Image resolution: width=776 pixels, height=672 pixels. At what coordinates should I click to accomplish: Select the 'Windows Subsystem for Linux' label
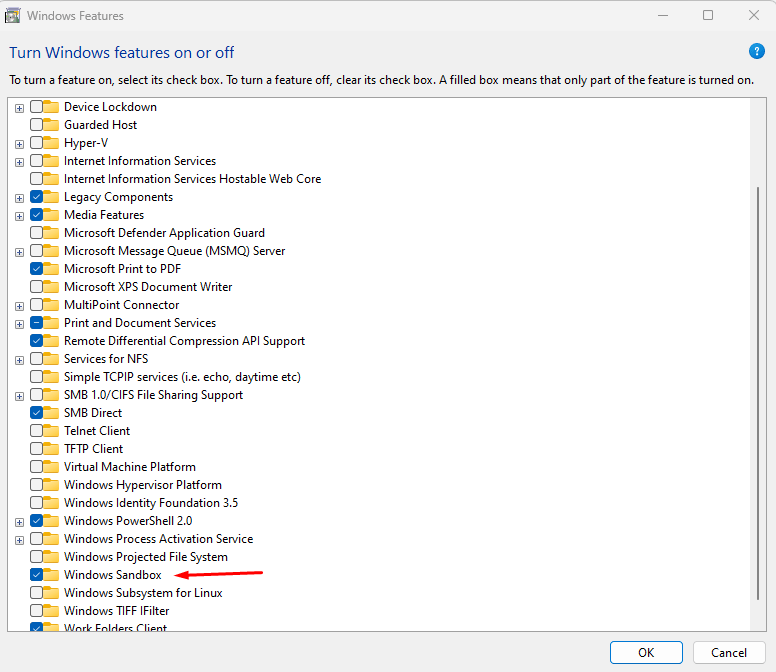pyautogui.click(x=143, y=592)
